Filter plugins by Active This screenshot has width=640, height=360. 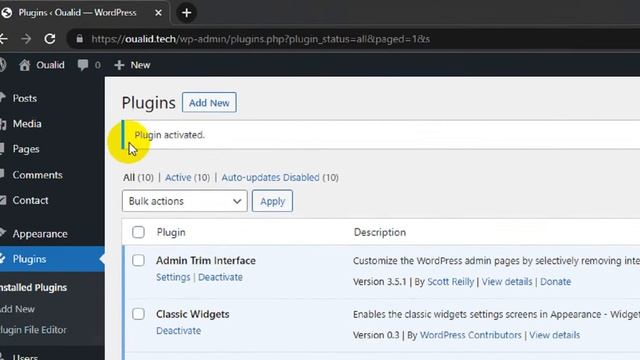pyautogui.click(x=178, y=178)
